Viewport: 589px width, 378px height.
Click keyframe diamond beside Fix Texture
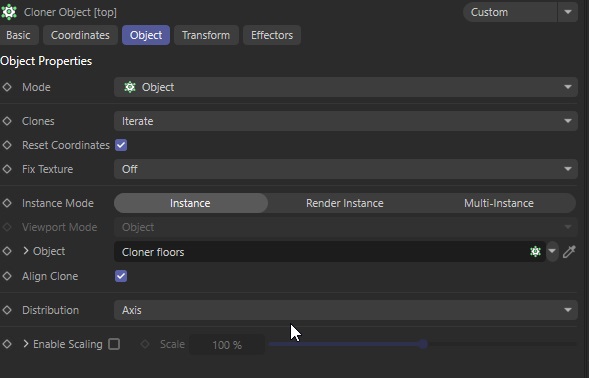tap(7, 169)
